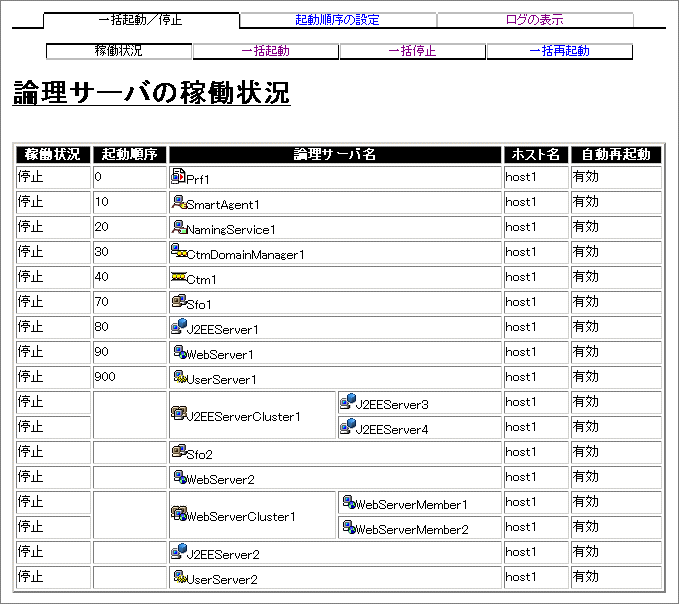
Task: Click the J2EEServerCluster1 icon
Action: [179, 414]
